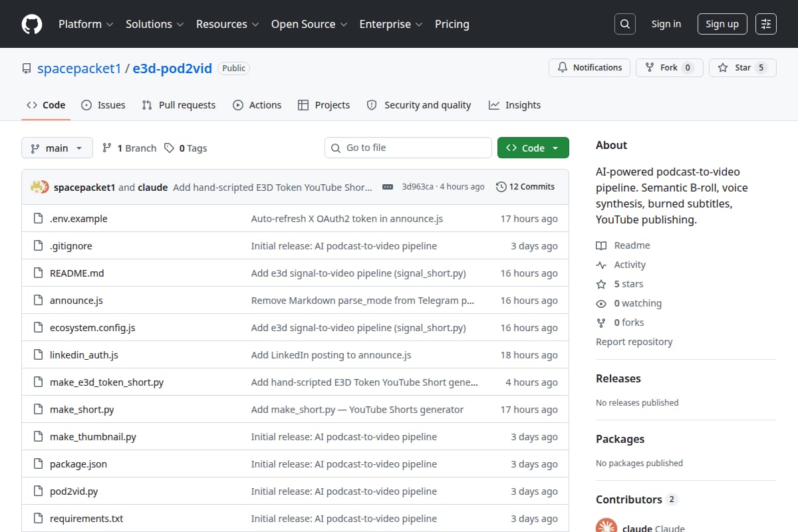Viewport: 798px width, 532px height.
Task: Click the fork icon beside 0 forks
Action: point(601,323)
